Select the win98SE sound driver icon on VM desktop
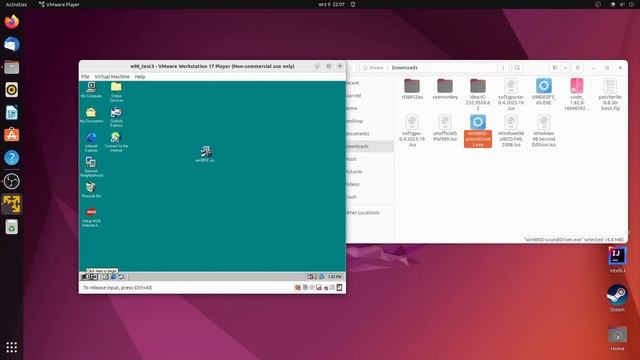Viewport: 640px width, 360px height. tap(205, 154)
